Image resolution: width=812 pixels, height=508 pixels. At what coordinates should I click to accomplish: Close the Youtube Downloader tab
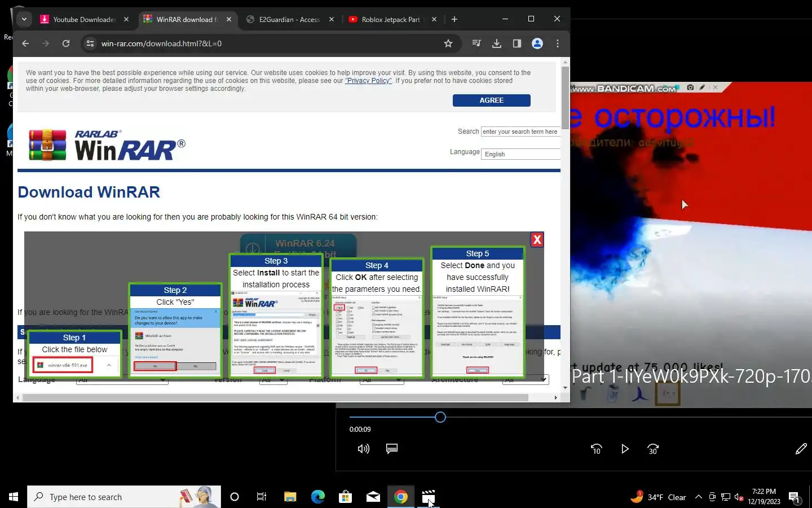(x=126, y=19)
